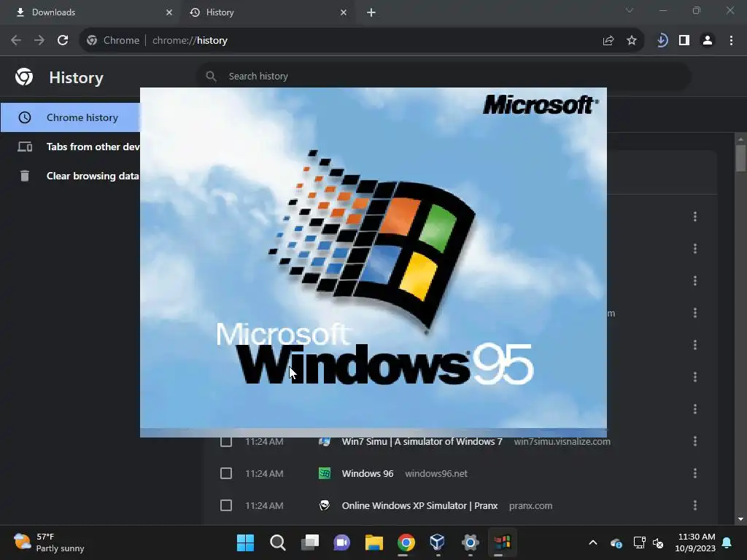Toggle the Chrome side panel icon
The image size is (747, 560).
684,41
